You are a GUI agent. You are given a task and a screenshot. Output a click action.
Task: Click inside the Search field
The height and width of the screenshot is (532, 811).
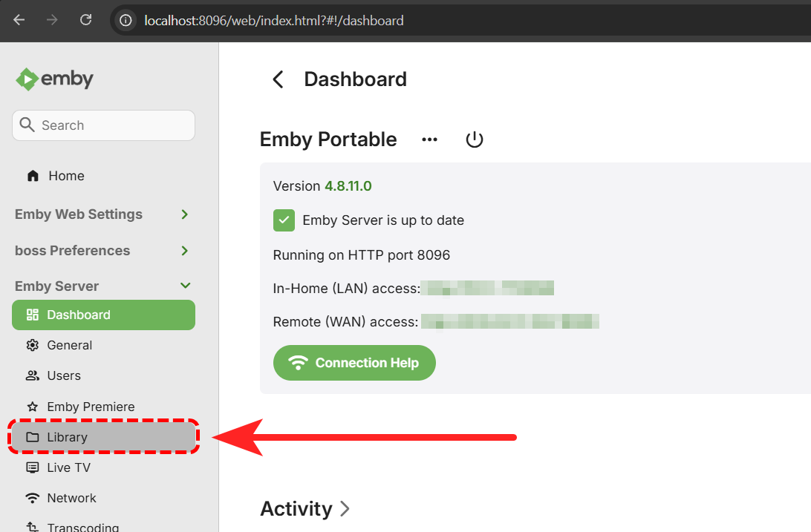click(x=103, y=125)
